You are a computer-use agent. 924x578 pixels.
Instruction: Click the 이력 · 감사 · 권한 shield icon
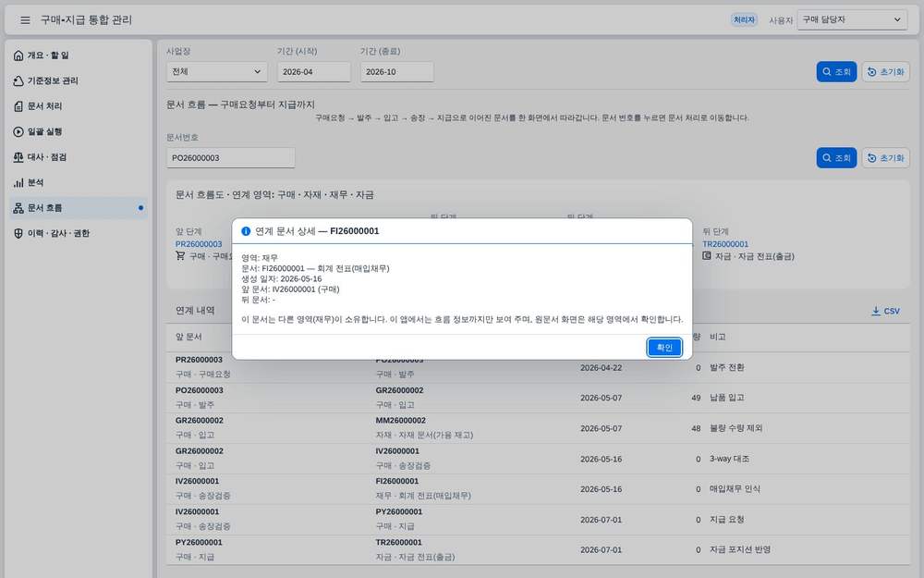click(18, 233)
